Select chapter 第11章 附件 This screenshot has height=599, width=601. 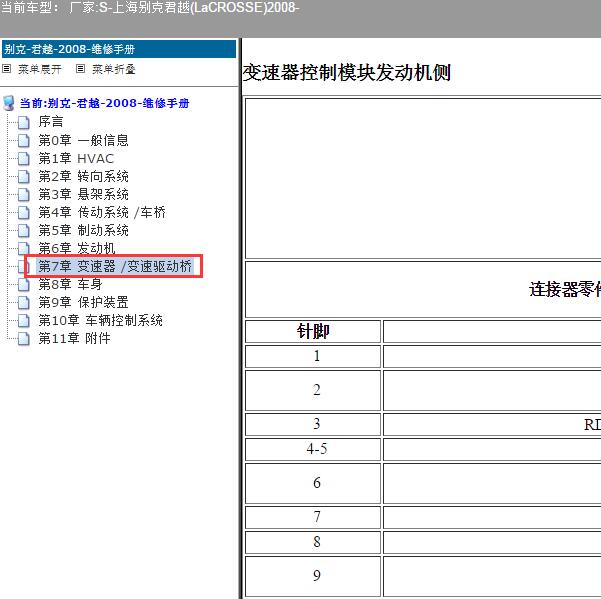click(x=75, y=338)
